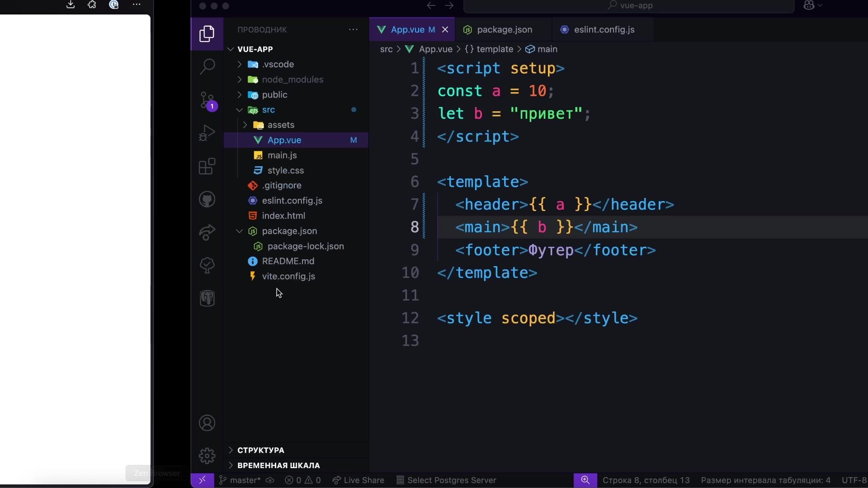868x488 pixels.
Task: Click the vue-app command center search box
Action: [629, 5]
